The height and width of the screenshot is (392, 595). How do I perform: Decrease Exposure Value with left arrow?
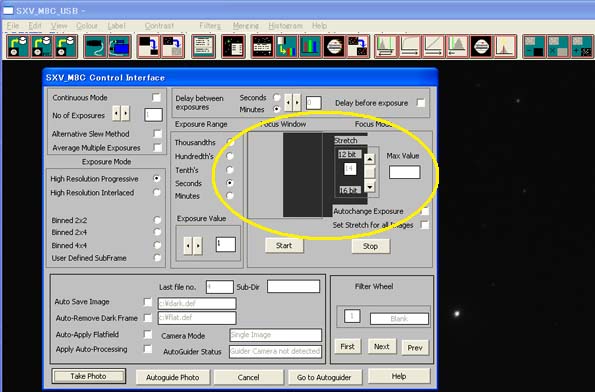point(188,246)
